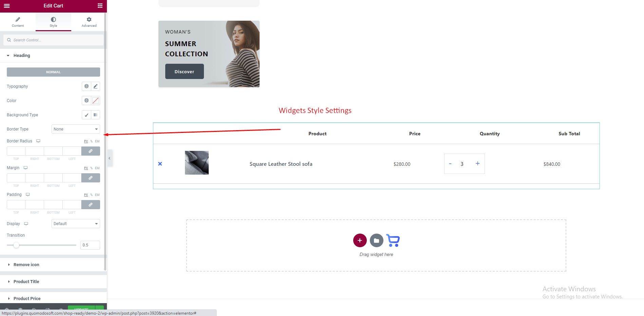Toggle linked values for Padding

91,205
